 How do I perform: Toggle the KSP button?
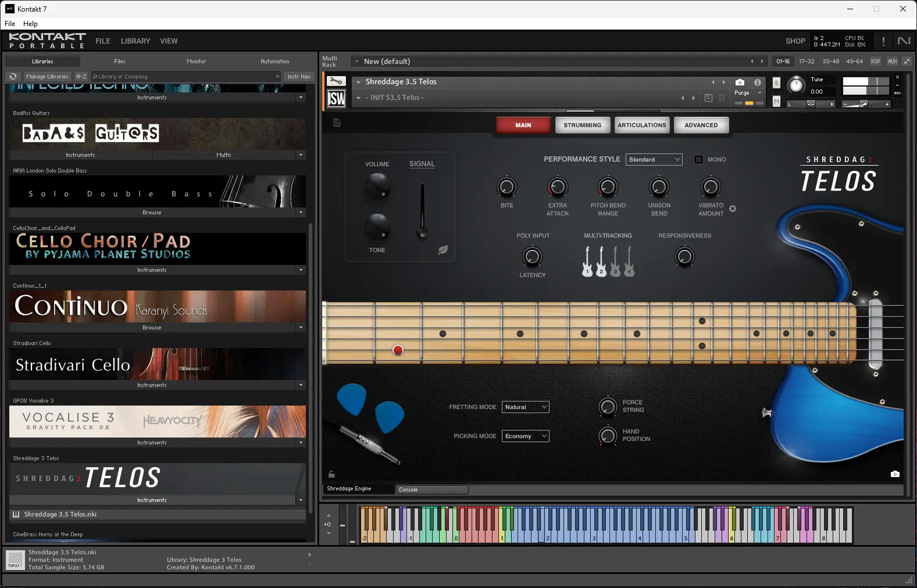[x=875, y=61]
